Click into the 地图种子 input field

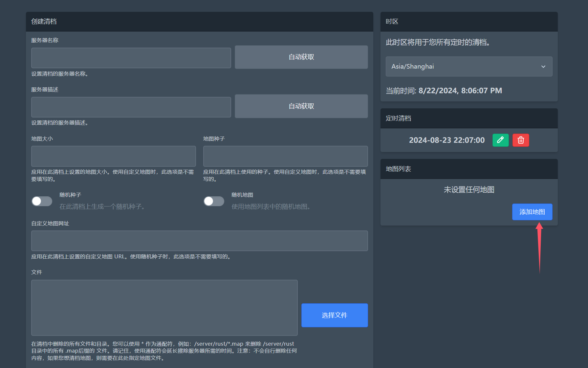(285, 156)
